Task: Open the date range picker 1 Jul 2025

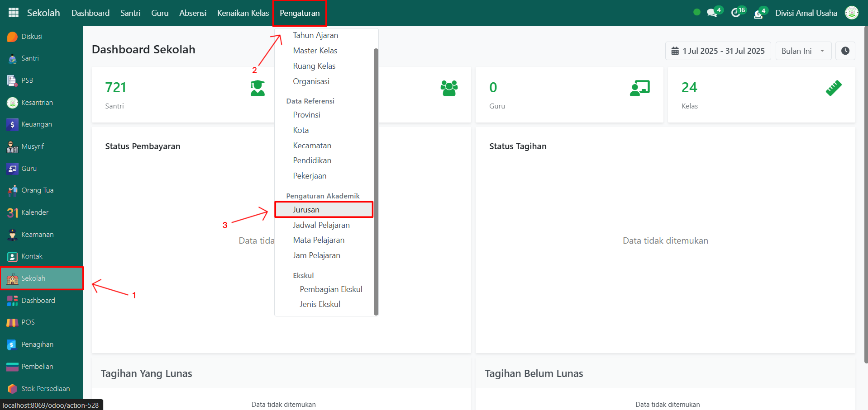Action: pos(718,51)
